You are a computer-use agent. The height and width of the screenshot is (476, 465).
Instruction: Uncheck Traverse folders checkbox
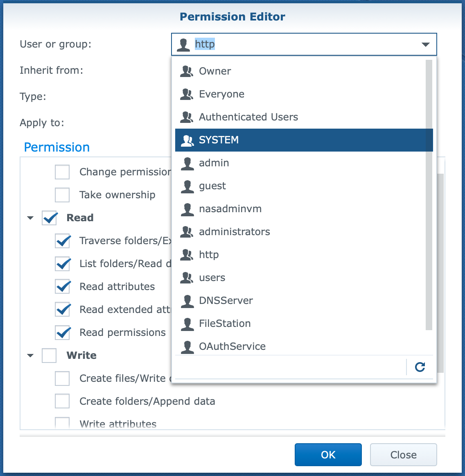click(x=62, y=241)
